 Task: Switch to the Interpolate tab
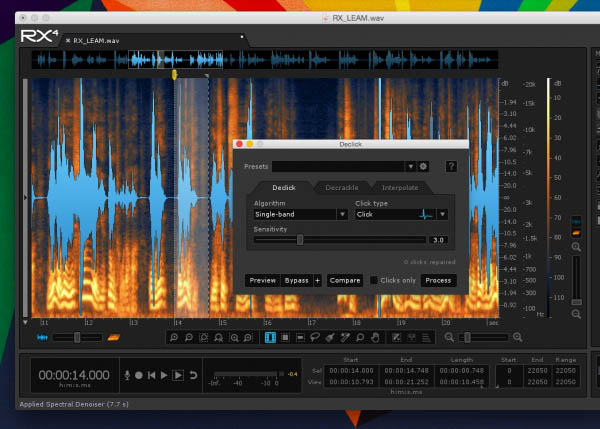click(400, 187)
